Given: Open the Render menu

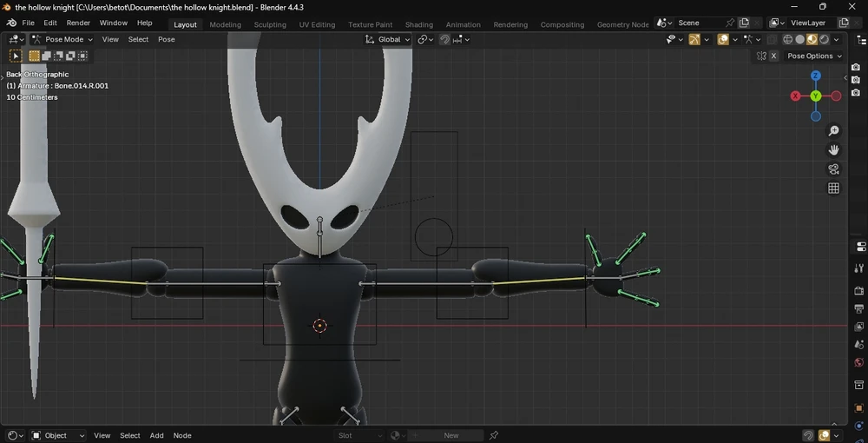Looking at the screenshot, I should click(78, 23).
